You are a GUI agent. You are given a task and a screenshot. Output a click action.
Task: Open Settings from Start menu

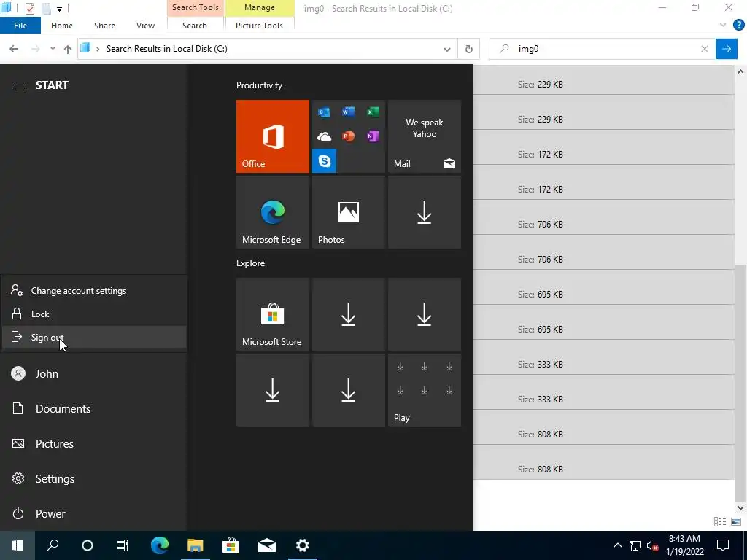[x=93, y=478]
